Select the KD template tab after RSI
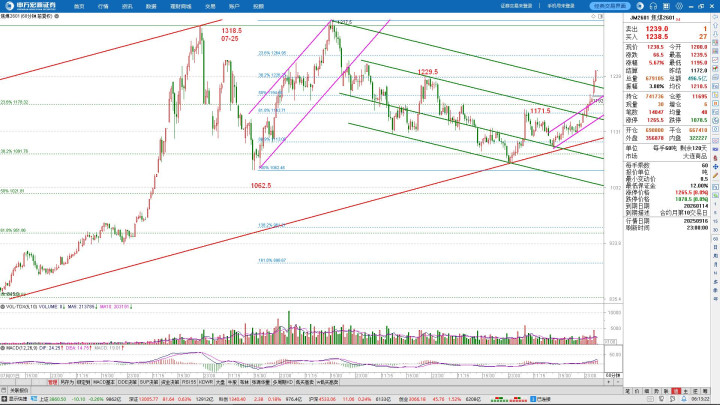The width and height of the screenshot is (720, 405). 206,382
